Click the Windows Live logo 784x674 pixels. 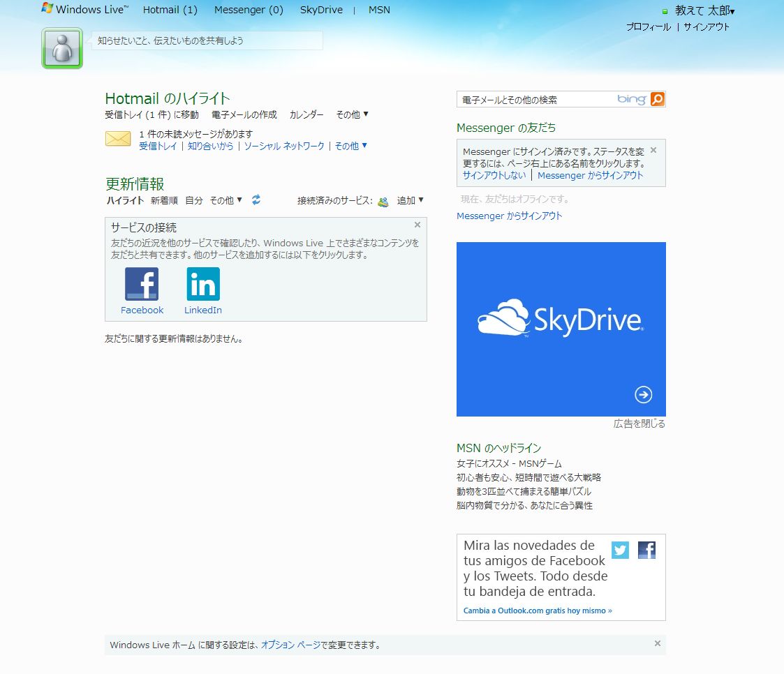pos(85,10)
